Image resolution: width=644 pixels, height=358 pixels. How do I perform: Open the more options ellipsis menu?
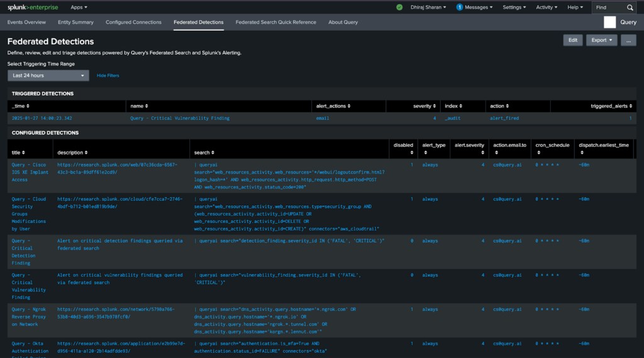tap(628, 40)
